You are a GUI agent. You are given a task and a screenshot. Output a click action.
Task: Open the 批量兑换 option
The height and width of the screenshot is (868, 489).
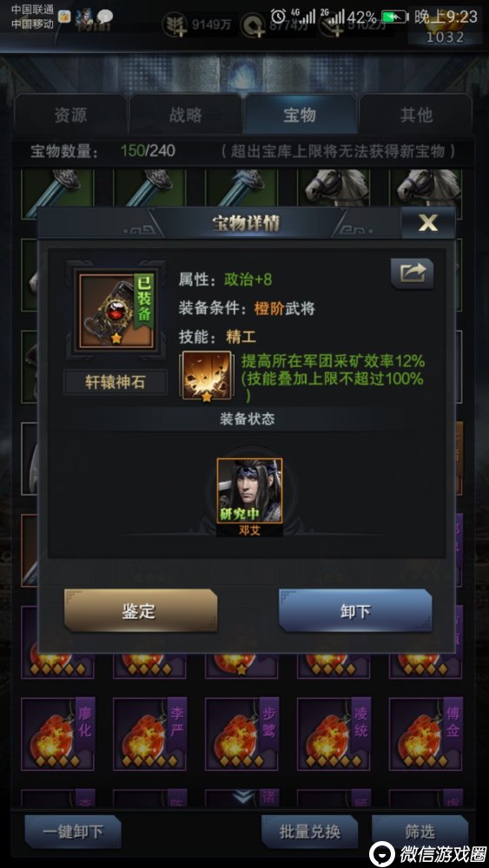[x=309, y=832]
